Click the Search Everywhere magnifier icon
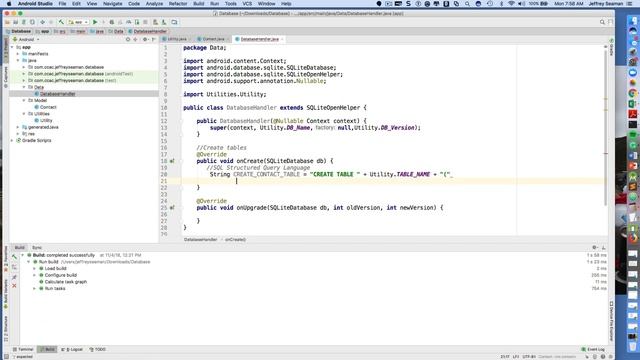This screenshot has width=640, height=360. coord(602,22)
